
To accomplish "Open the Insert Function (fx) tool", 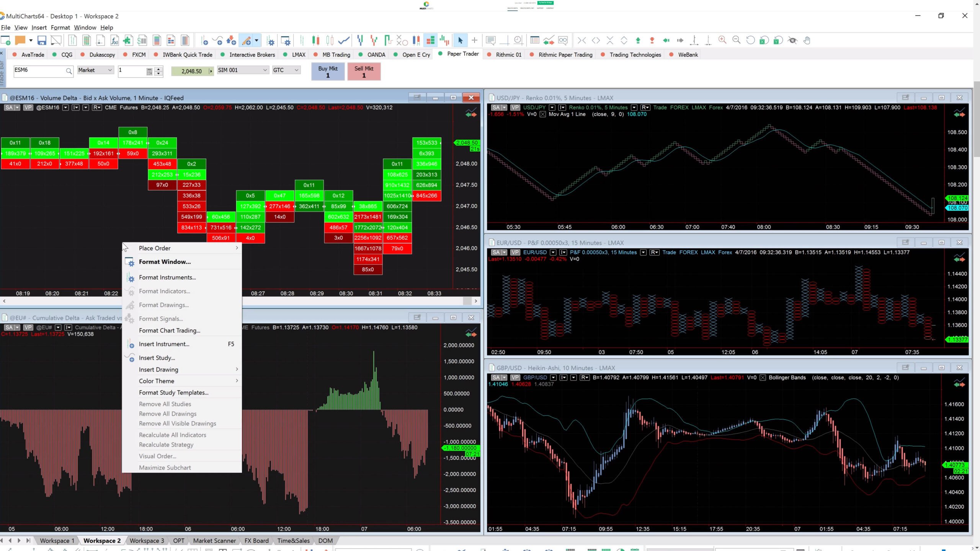I will [x=114, y=40].
